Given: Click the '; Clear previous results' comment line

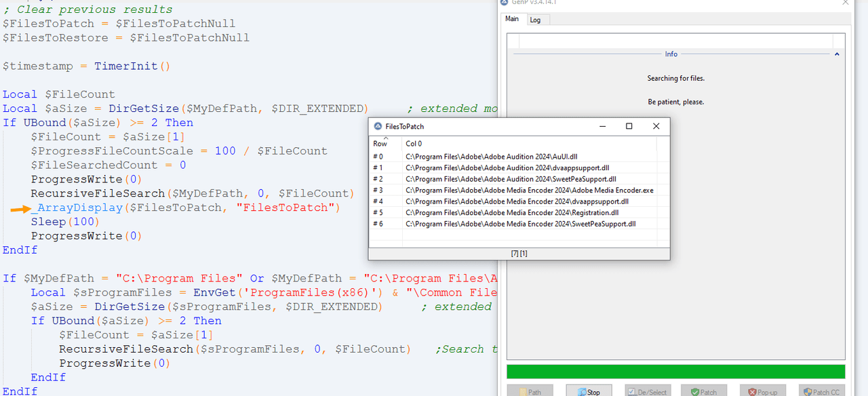Looking at the screenshot, I should [x=87, y=9].
